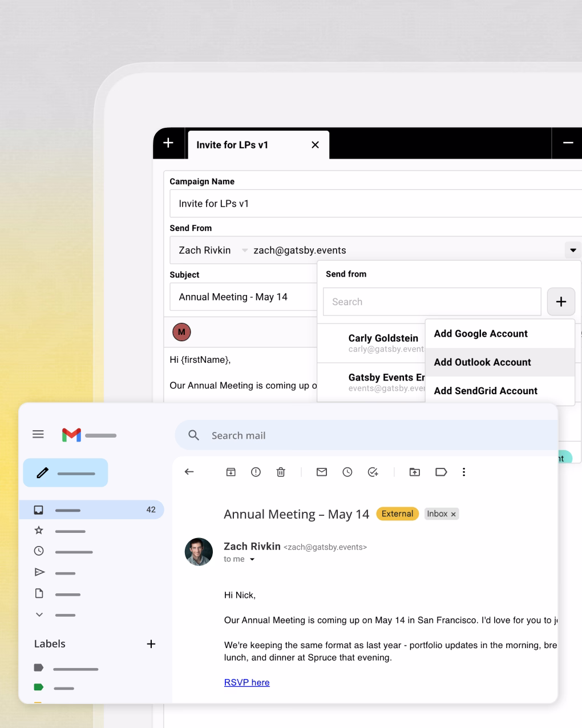Click the RSVP here link
Viewport: 582px width, 728px height.
click(246, 682)
